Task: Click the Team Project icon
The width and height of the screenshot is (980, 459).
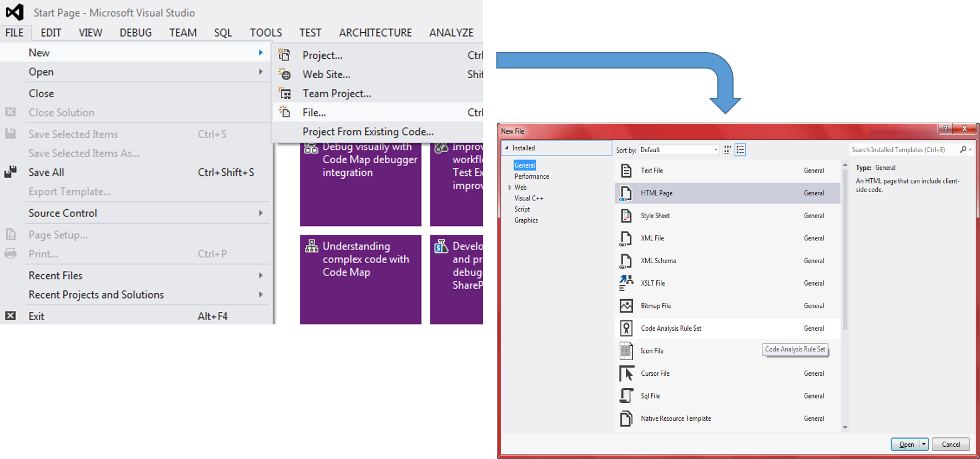Action: click(284, 93)
